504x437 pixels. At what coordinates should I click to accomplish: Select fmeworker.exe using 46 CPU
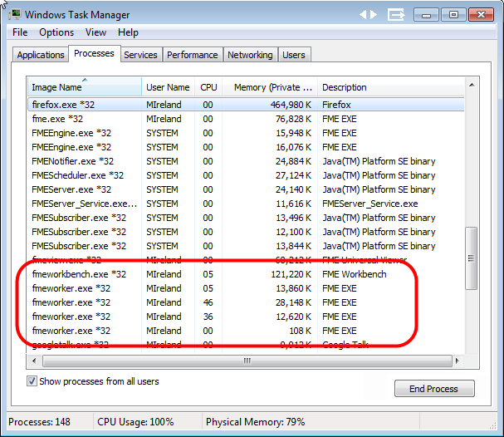246,302
